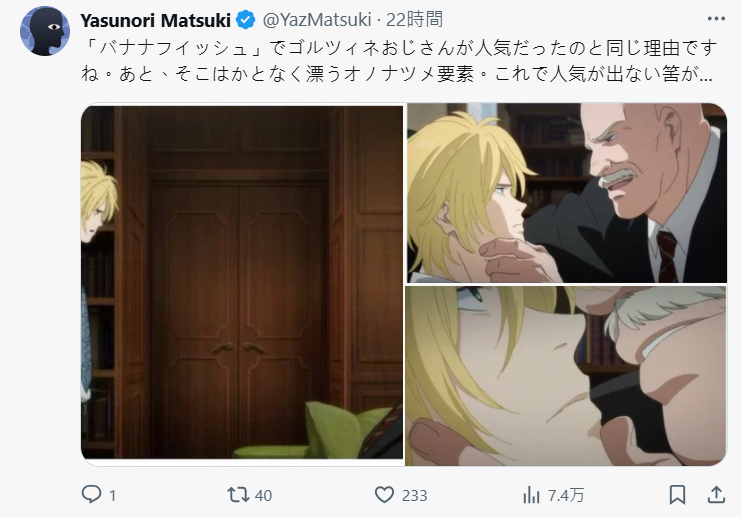This screenshot has width=741, height=517.
Task: Click the like count 233
Action: pos(414,496)
